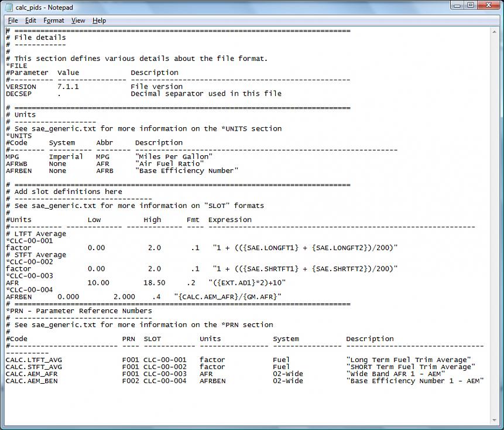This screenshot has width=504, height=430.
Task: Click the "Miles Per Gallon" text
Action: [174, 156]
